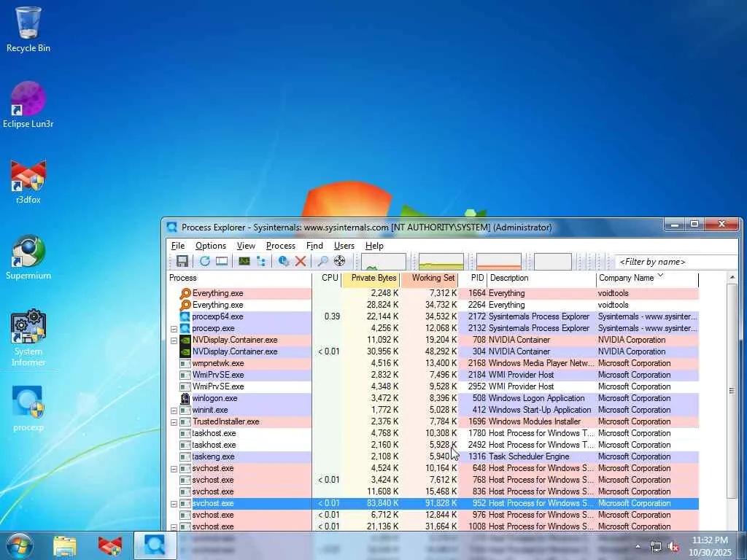Click the Find handle magnifier icon
Screen dimensions: 747x560
point(323,261)
